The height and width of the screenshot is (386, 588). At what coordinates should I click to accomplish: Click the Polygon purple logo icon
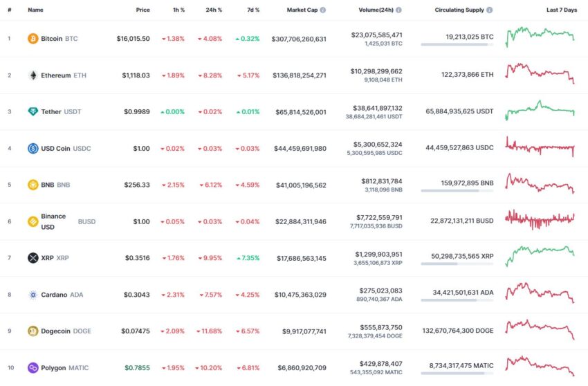[x=33, y=368]
